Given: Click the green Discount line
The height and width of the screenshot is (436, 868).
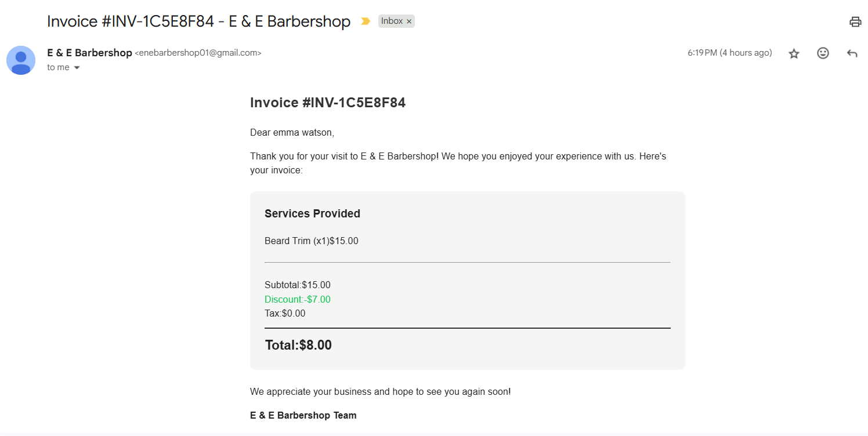Looking at the screenshot, I should pos(297,299).
